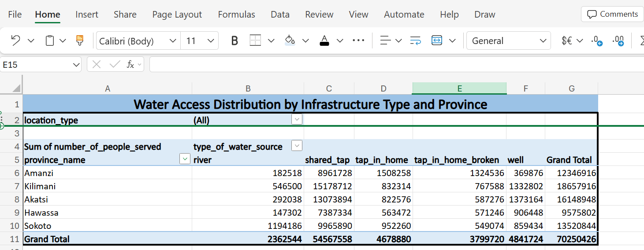
Task: Open the Font Color palette arrow
Action: (340, 41)
